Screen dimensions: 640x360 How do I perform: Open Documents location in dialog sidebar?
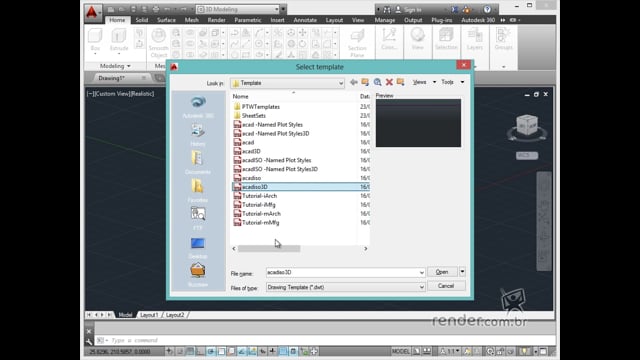pyautogui.click(x=198, y=163)
